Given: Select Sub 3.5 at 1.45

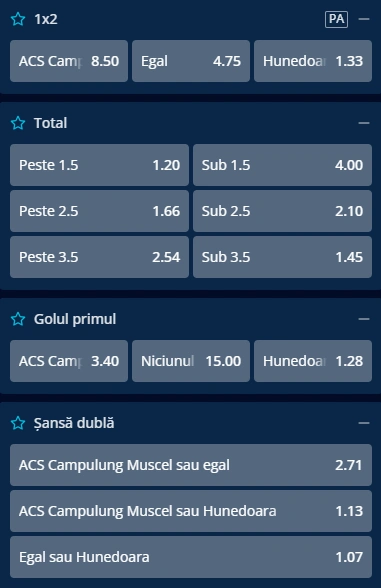Looking at the screenshot, I should pos(282,257).
